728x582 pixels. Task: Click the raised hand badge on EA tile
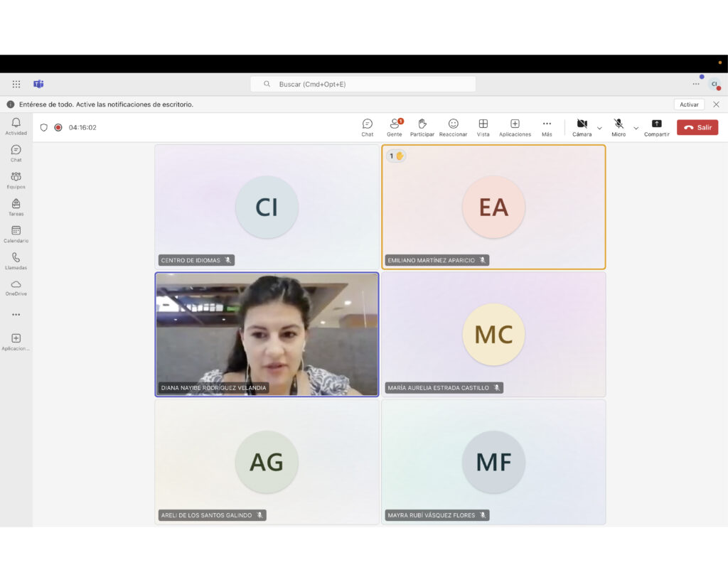click(x=396, y=156)
